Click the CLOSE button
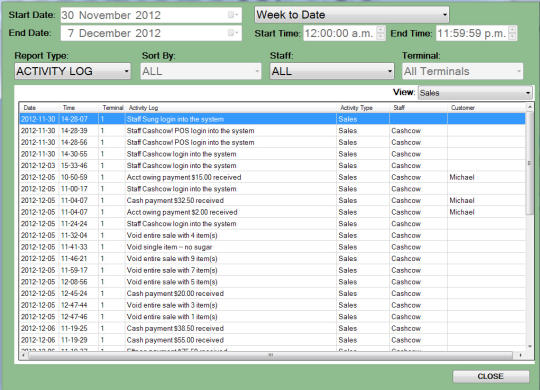Viewport: 540px width, 390px height. pyautogui.click(x=491, y=376)
